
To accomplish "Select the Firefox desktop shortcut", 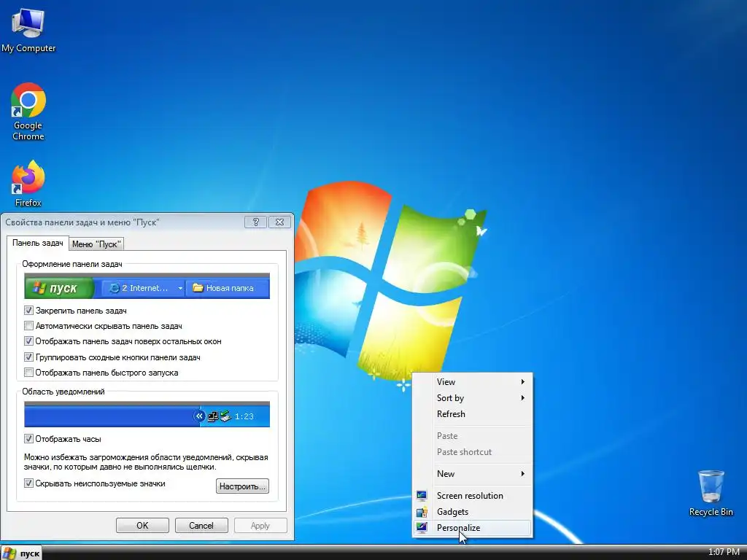I will point(28,183).
